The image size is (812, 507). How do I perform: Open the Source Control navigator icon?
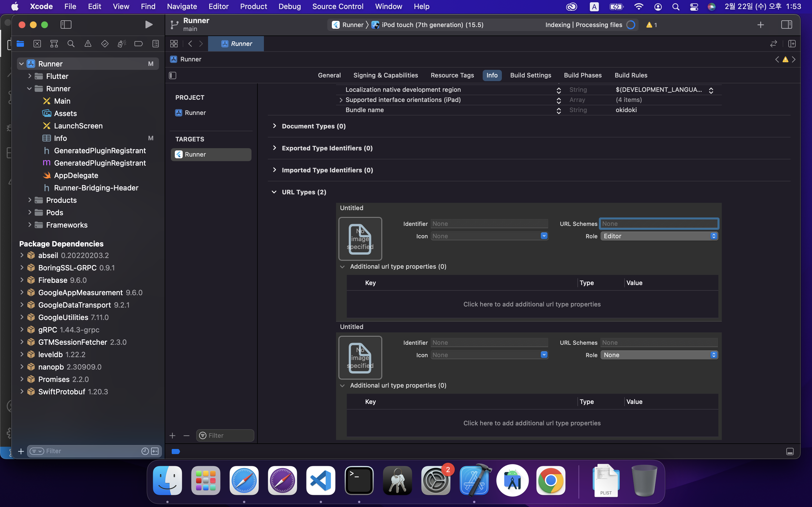(x=37, y=44)
